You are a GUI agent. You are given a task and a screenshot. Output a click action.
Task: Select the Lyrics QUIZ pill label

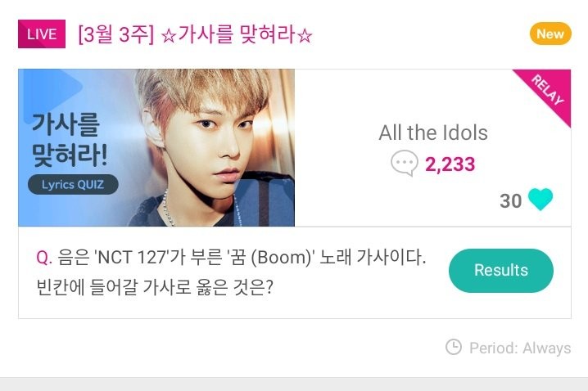[x=73, y=184]
